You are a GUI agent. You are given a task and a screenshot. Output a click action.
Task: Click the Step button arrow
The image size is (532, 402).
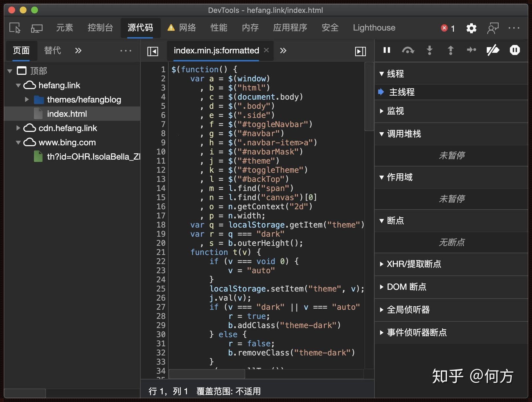click(x=471, y=50)
